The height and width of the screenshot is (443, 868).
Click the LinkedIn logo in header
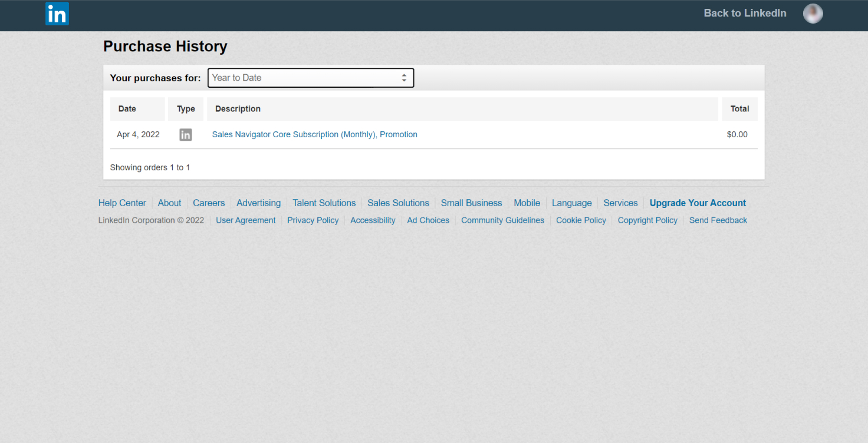(57, 14)
